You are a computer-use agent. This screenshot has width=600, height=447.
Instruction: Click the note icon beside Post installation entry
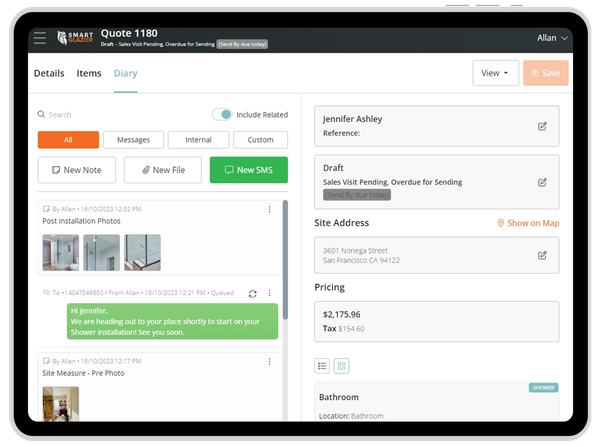[x=46, y=209]
